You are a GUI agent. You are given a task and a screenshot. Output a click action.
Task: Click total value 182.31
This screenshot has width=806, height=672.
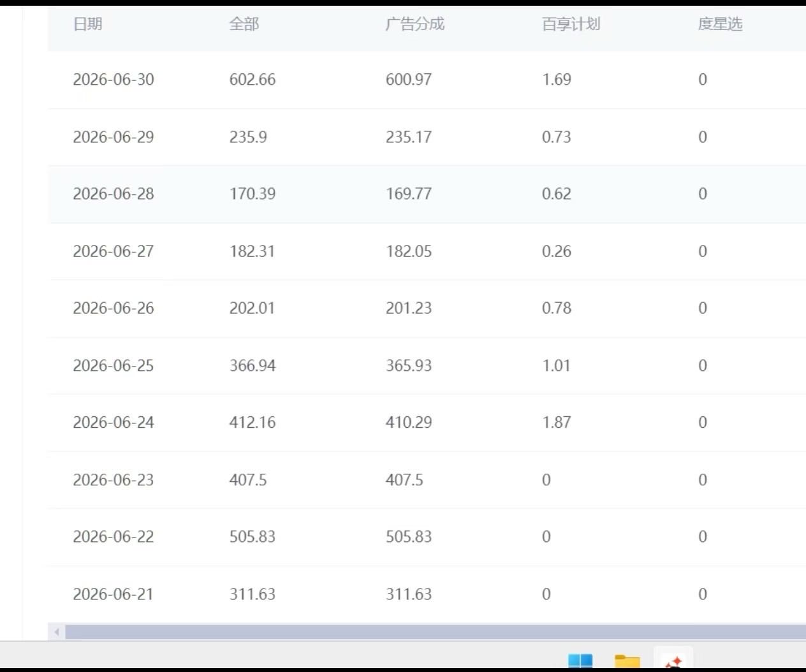click(x=253, y=251)
